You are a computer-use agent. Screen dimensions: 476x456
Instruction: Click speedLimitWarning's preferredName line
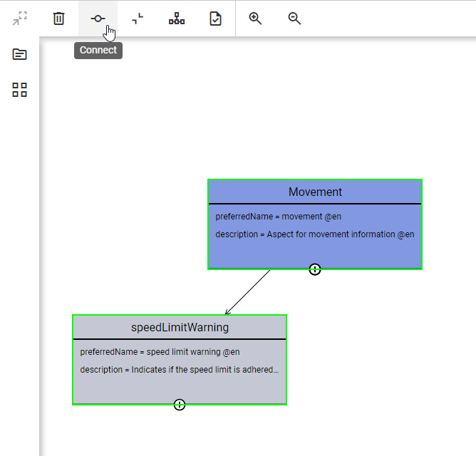pos(160,352)
